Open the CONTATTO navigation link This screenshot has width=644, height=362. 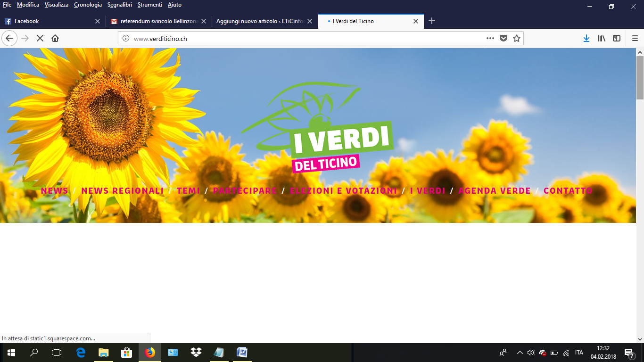(568, 191)
